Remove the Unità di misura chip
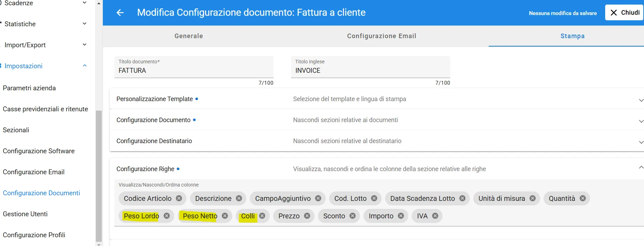 click(532, 198)
